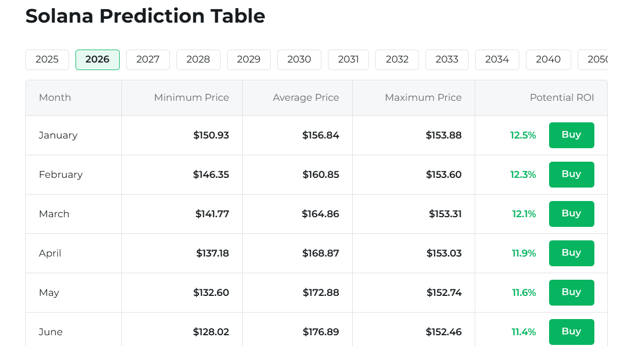Click the Buy button for January

pyautogui.click(x=571, y=135)
